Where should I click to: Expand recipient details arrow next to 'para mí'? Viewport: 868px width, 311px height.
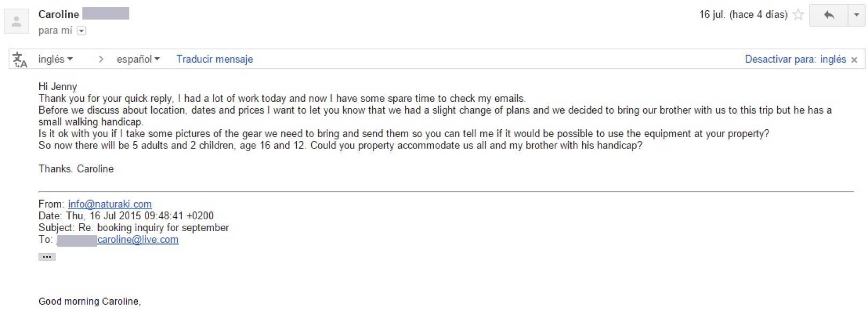pos(82,31)
